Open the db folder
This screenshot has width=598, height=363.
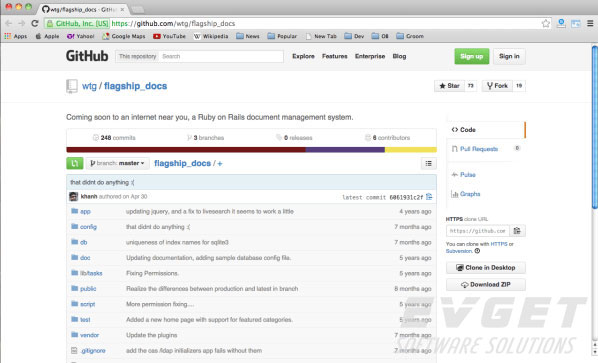pos(84,243)
